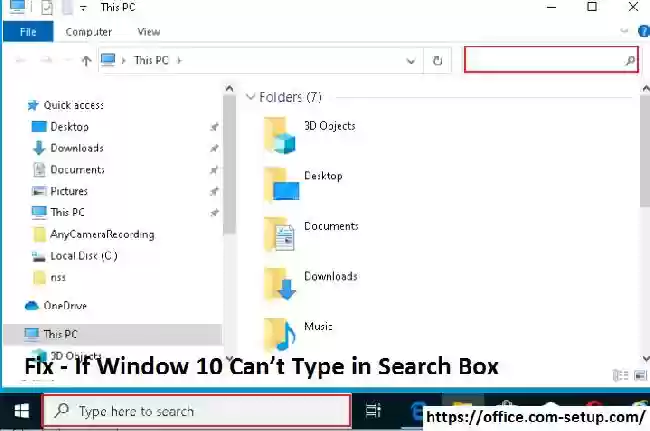Viewport: 650px width, 431px height.
Task: Select Desktop in the Quick access list
Action: (69, 127)
